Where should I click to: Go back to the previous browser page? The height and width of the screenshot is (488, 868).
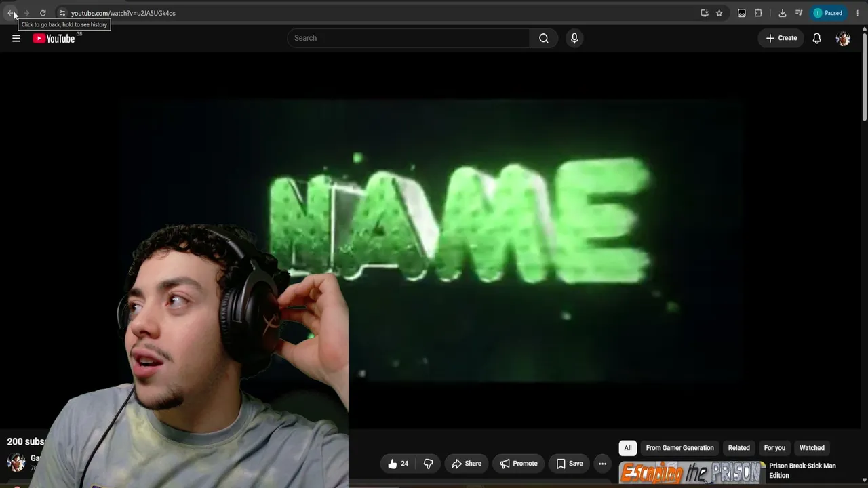(10, 13)
